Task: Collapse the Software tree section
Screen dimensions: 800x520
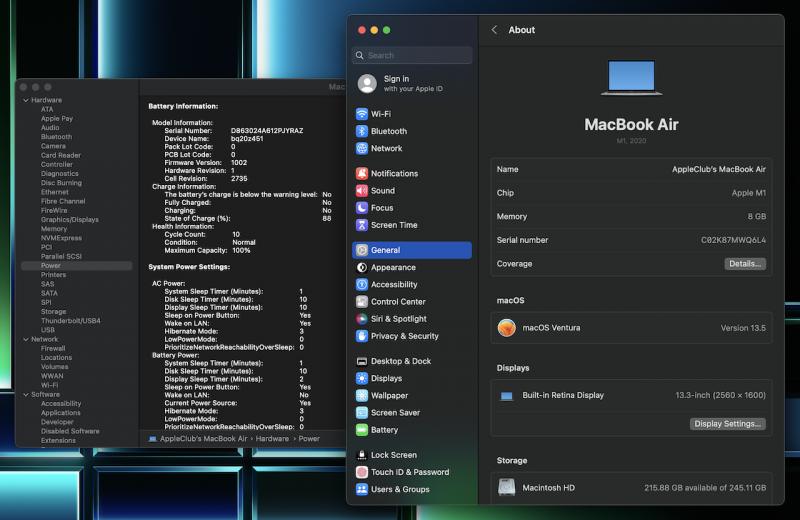Action: click(x=26, y=394)
